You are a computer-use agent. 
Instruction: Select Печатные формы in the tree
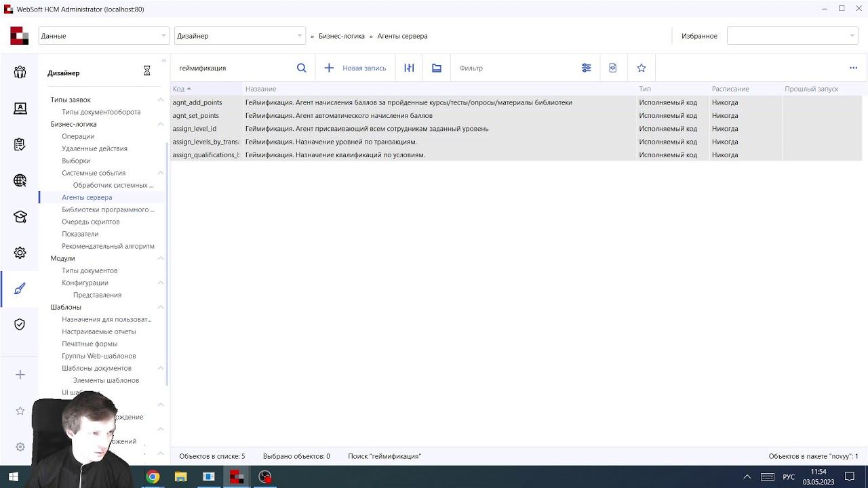(x=90, y=344)
